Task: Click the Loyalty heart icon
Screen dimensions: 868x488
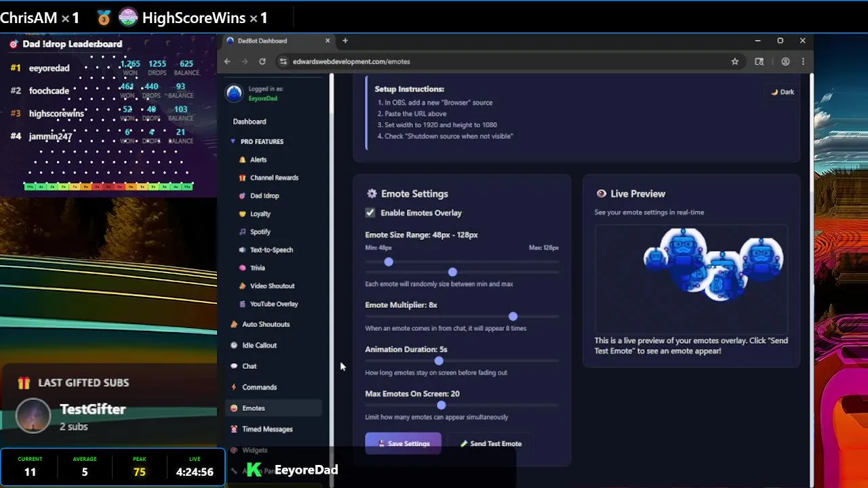Action: pyautogui.click(x=243, y=213)
